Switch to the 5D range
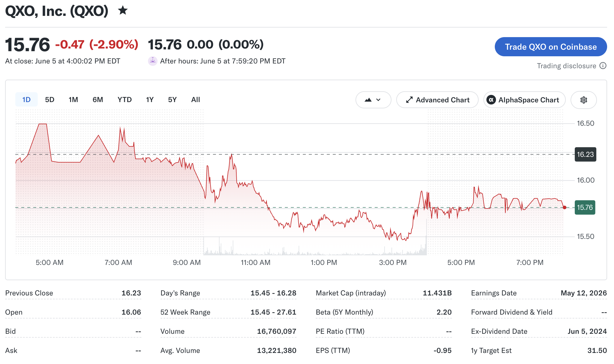 [50, 100]
